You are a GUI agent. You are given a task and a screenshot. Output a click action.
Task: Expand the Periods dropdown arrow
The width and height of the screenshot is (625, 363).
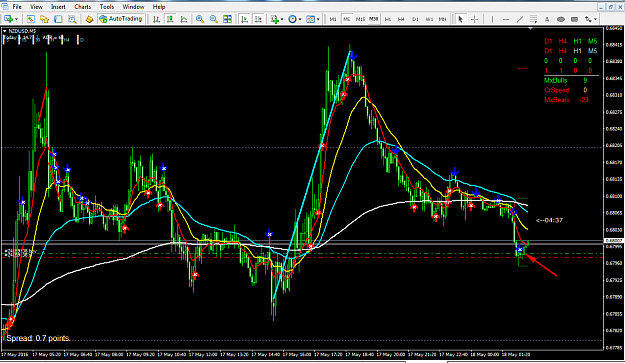coord(300,19)
